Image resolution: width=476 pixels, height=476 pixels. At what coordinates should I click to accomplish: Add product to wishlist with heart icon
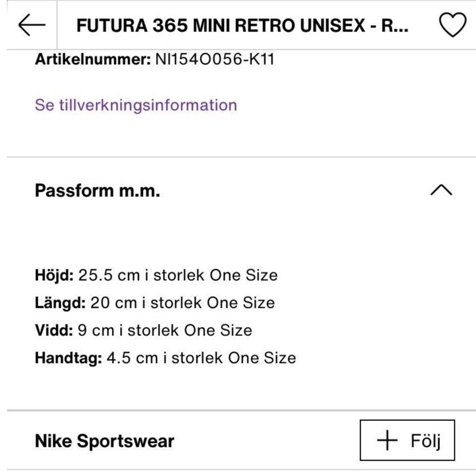[452, 26]
